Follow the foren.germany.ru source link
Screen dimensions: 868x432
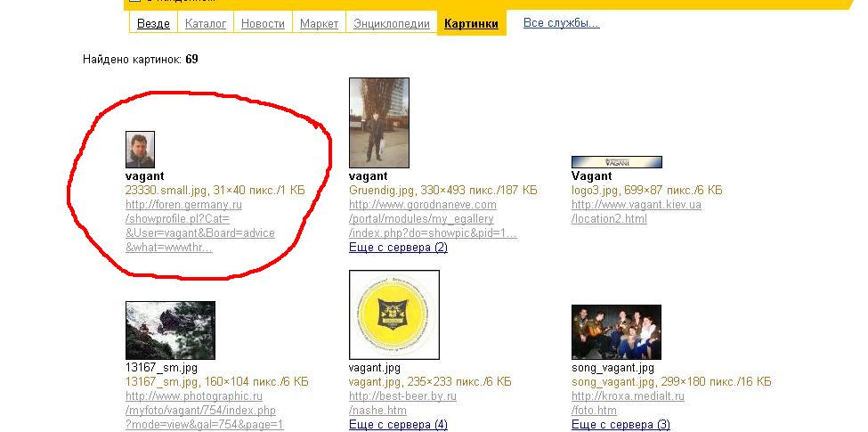point(183,205)
